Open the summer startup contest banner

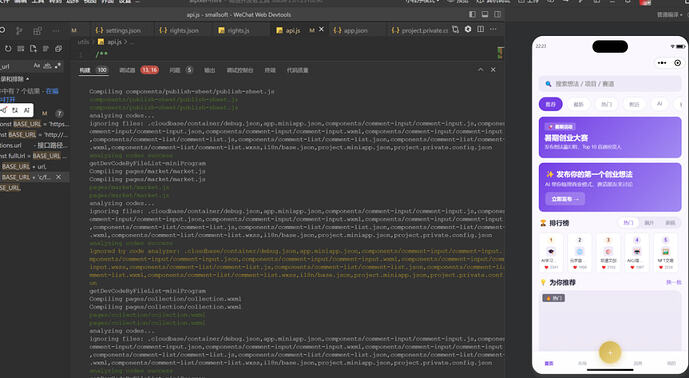pyautogui.click(x=610, y=137)
